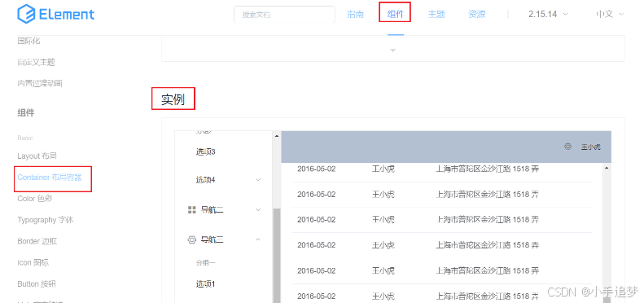Screen dimensions: 644x303
Task: Focus the 搜索文档 search field
Action: click(284, 15)
